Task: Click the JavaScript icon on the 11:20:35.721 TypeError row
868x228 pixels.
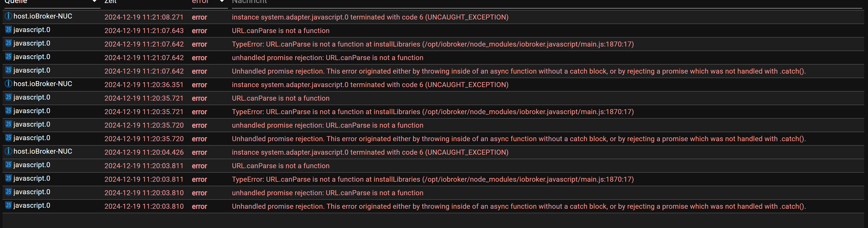Action: 8,111
